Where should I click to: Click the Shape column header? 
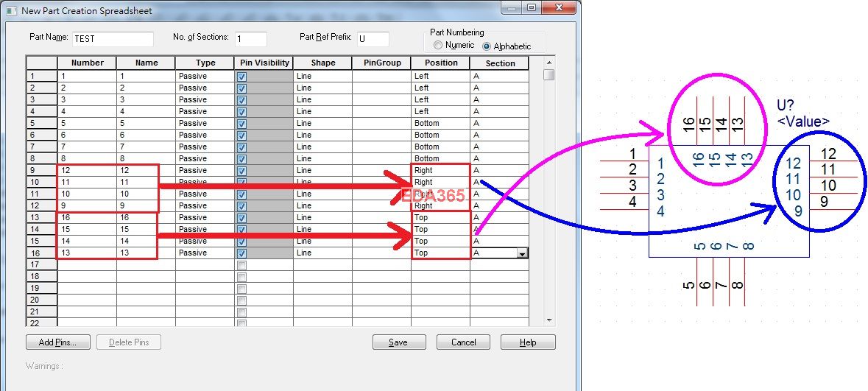pyautogui.click(x=322, y=63)
